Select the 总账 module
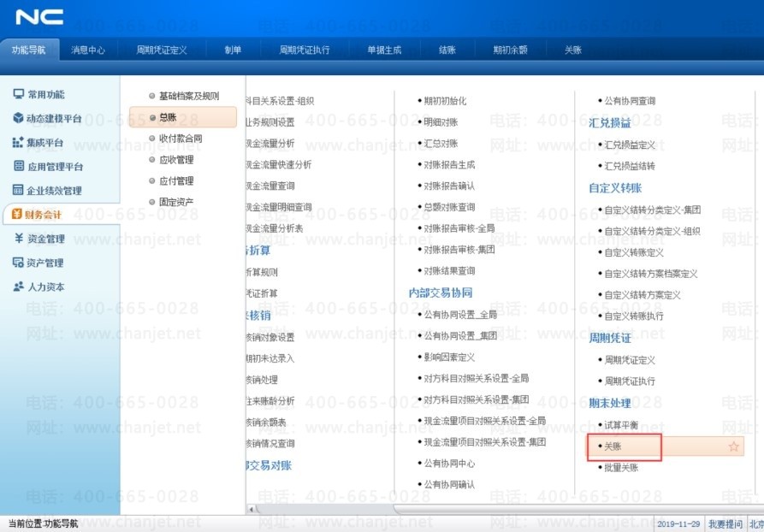The height and width of the screenshot is (532, 764). coord(183,117)
